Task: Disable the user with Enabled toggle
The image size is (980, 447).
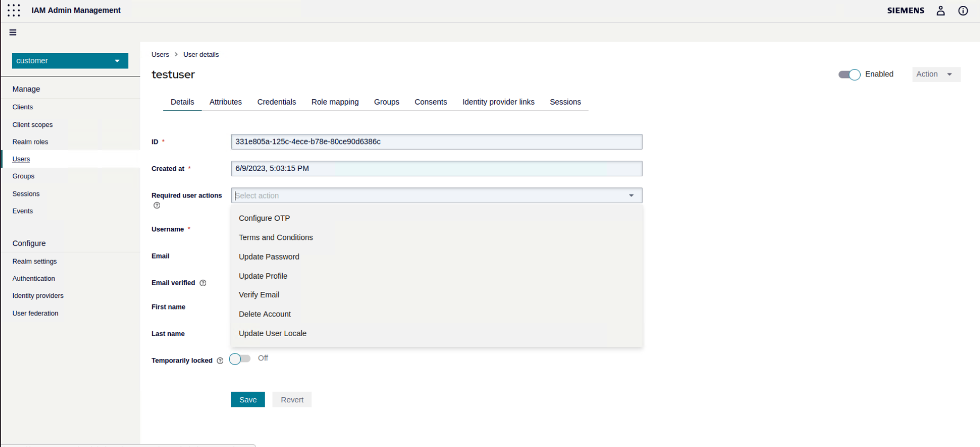Action: tap(849, 75)
